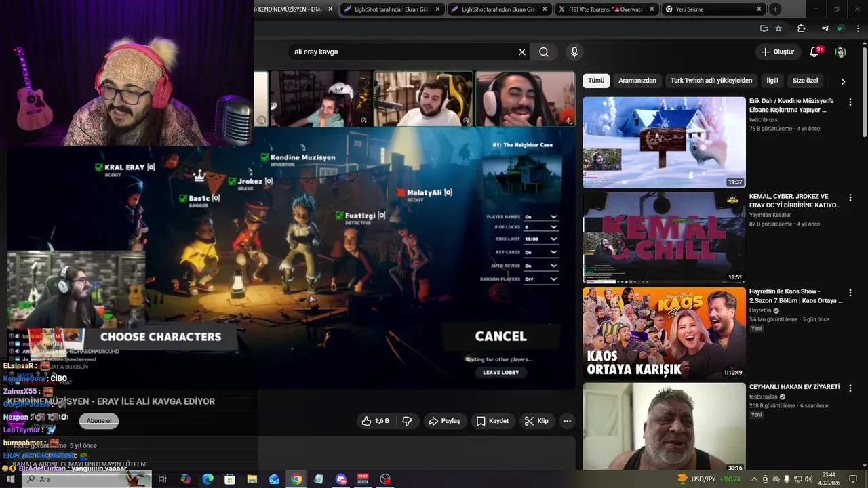This screenshot has width=868, height=488.
Task: Start voice search with microphone icon
Action: (574, 52)
